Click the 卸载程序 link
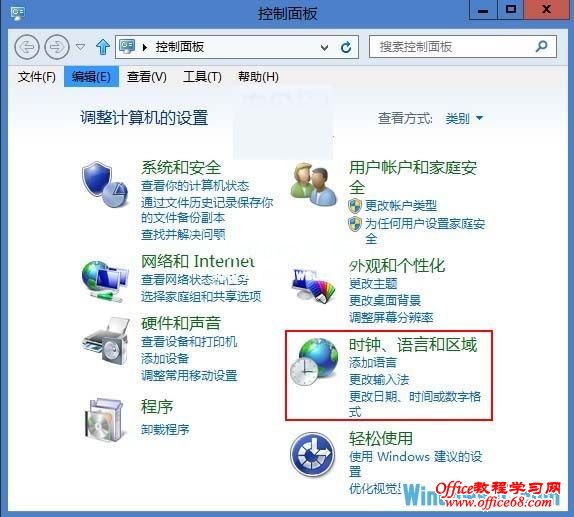Viewport: 574px width, 517px height. pos(165,429)
